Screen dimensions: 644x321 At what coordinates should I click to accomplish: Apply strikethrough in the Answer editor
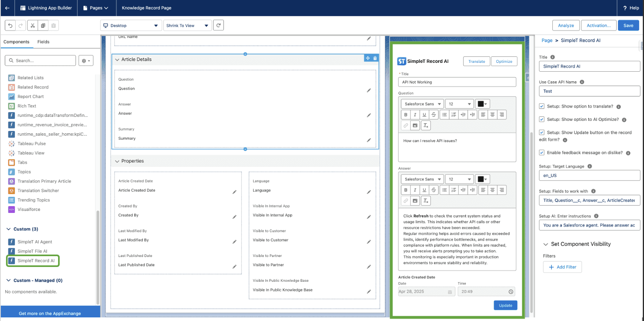(434, 190)
